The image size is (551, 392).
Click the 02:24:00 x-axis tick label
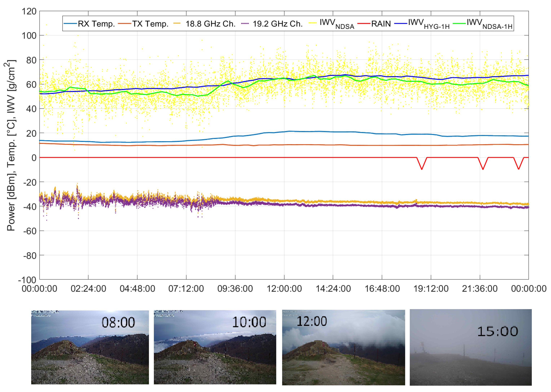[x=88, y=289]
